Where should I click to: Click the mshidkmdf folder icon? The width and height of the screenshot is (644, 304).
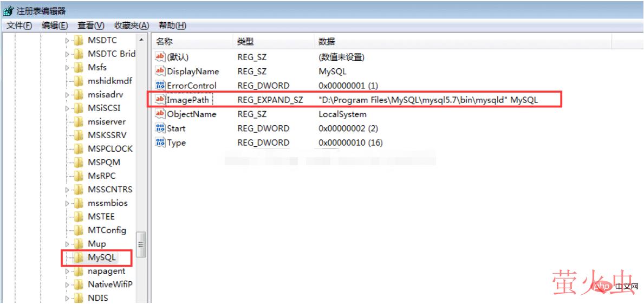[x=79, y=81]
